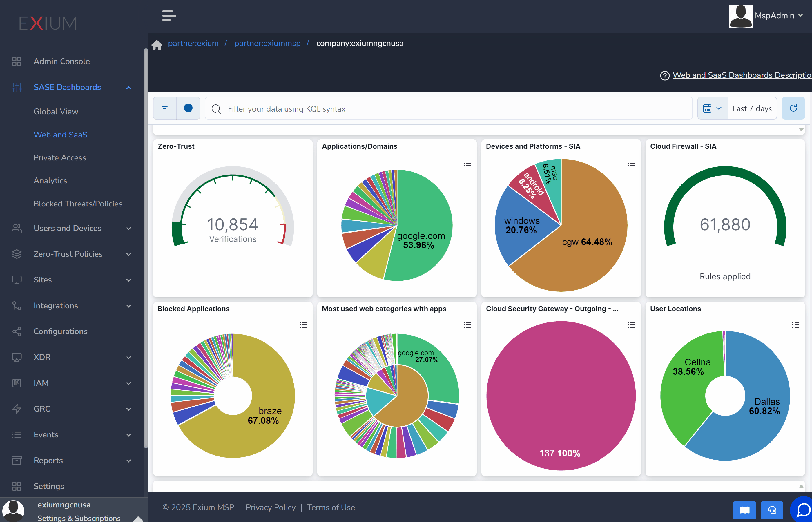
Task: Open the support headset icon
Action: pos(772,510)
